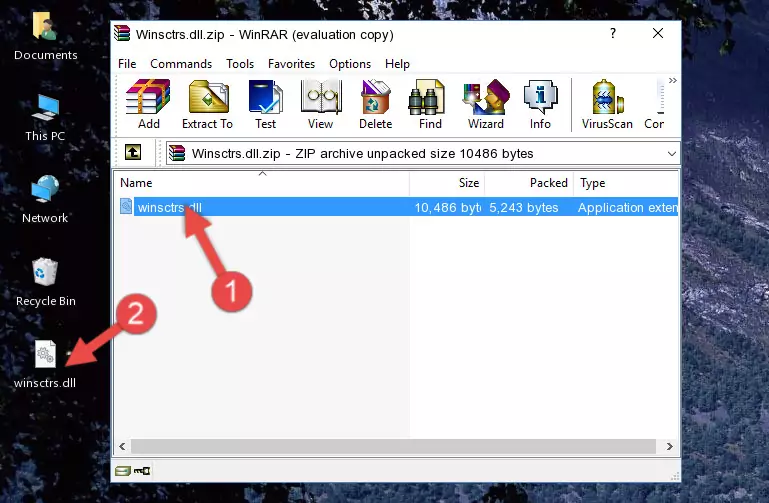
Task: Click the Add toolbar icon
Action: 148,104
